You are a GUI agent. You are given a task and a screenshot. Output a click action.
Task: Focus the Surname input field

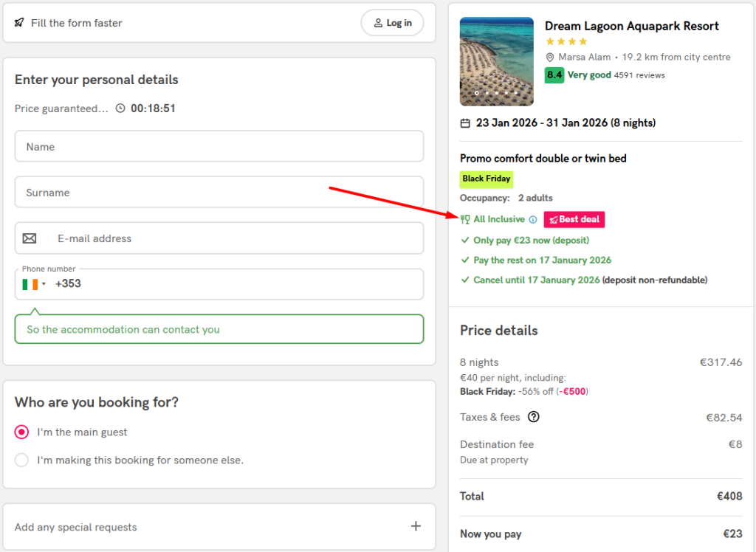219,193
